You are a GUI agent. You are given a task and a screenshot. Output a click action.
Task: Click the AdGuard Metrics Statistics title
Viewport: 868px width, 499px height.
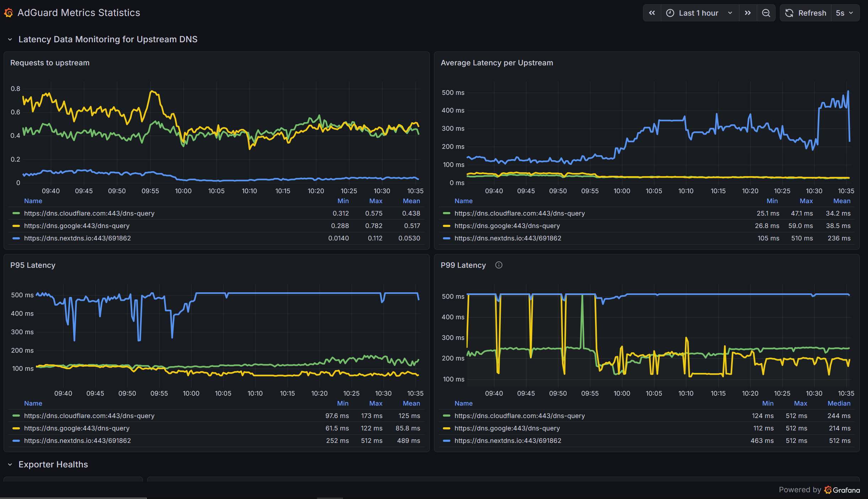79,13
